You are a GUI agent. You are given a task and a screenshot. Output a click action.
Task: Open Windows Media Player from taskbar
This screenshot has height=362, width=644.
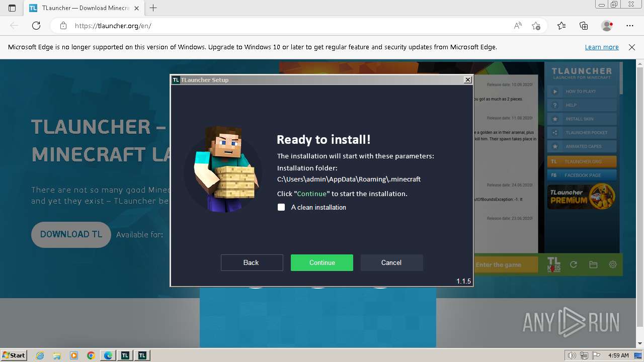pyautogui.click(x=74, y=355)
